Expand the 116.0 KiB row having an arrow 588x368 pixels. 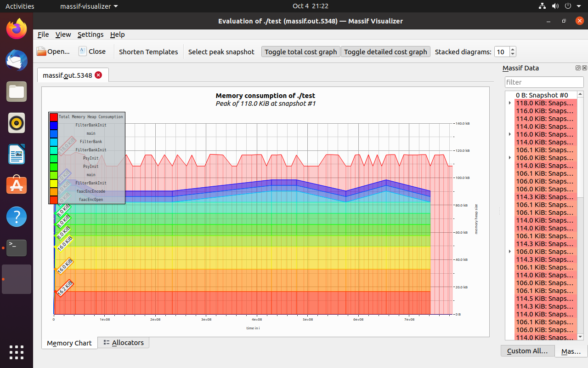[x=510, y=134]
